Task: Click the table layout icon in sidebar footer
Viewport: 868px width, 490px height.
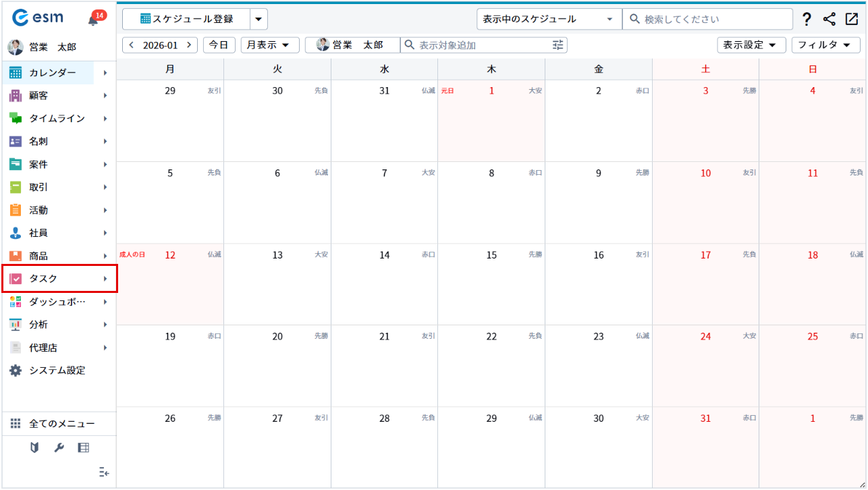Action: (x=83, y=447)
